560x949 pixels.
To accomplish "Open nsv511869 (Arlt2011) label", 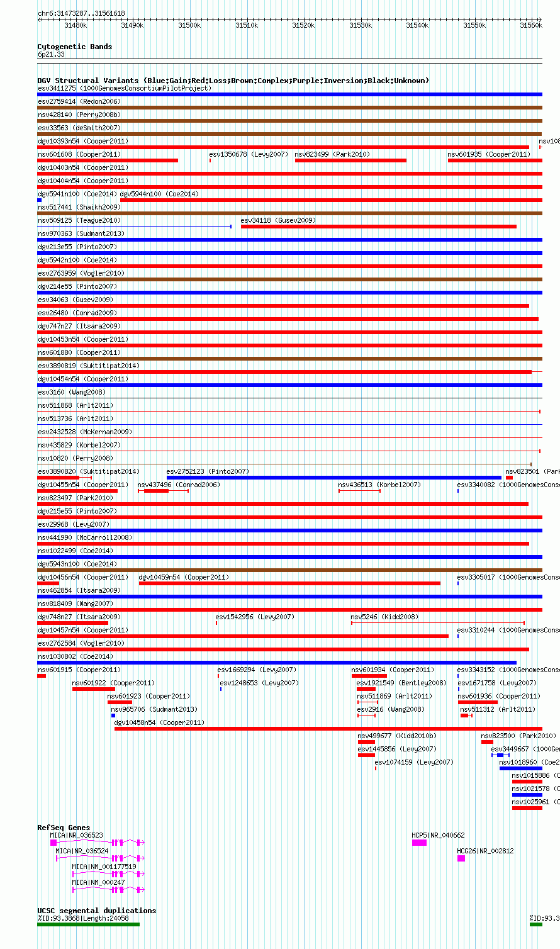I will (395, 696).
